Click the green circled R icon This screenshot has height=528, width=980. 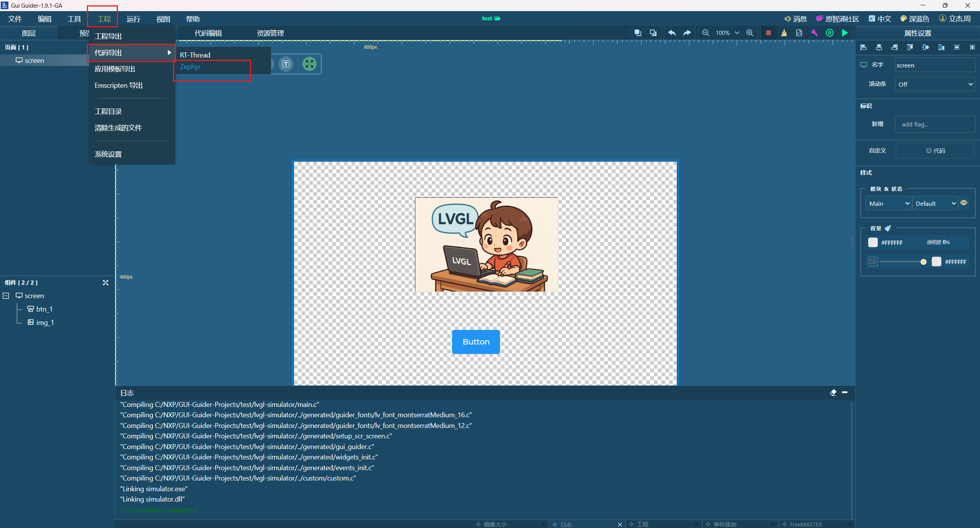(830, 33)
